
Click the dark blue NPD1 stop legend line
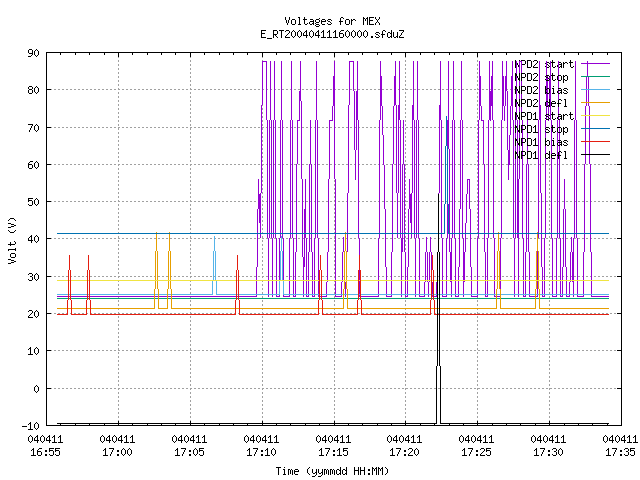pyautogui.click(x=595, y=129)
